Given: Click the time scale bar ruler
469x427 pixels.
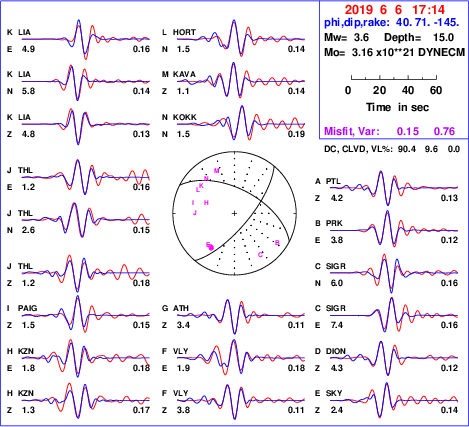Looking at the screenshot, I should (x=394, y=78).
